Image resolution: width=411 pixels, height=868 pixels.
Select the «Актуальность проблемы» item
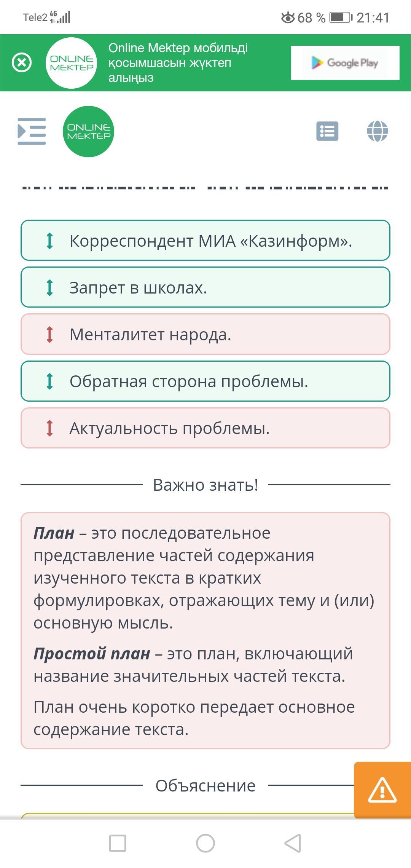point(205,428)
